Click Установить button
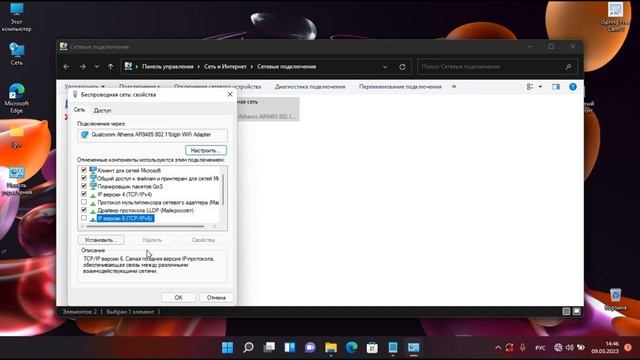Screen dimensions: 640x360 click(101, 240)
